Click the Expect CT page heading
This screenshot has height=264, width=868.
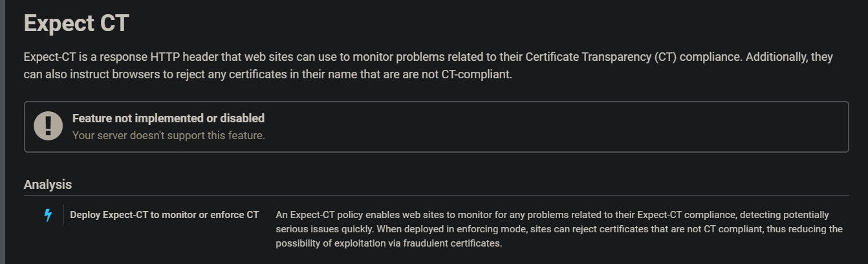coord(76,23)
